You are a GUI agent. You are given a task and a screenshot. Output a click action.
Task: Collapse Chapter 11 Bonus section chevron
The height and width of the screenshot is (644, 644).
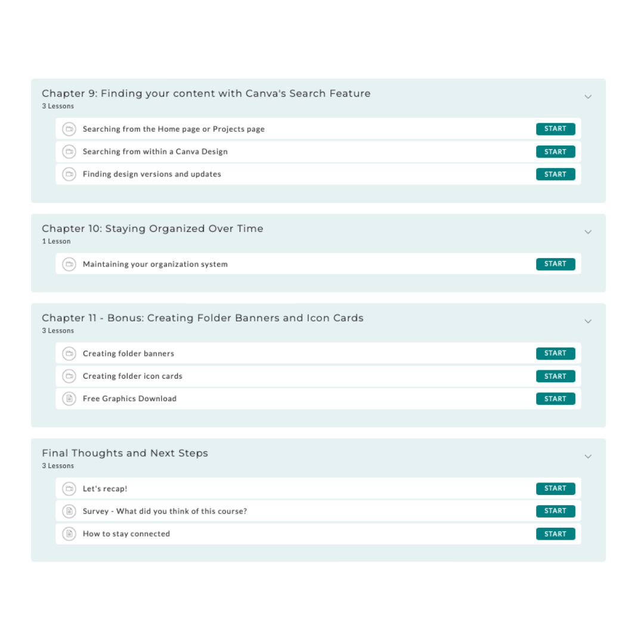coord(588,321)
